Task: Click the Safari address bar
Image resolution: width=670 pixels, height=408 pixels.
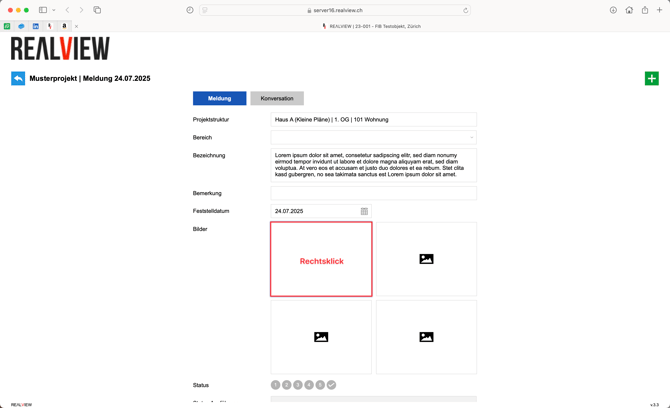Action: (x=335, y=10)
